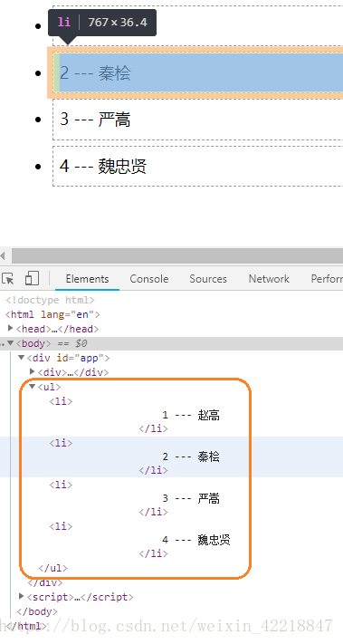Expand the nested div node
The image size is (343, 644).
33,371
